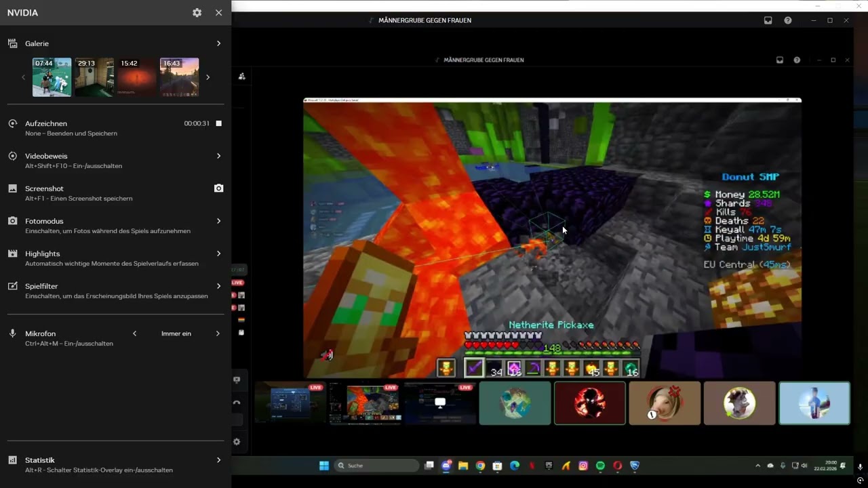Open Instagram from taskbar

click(x=583, y=466)
